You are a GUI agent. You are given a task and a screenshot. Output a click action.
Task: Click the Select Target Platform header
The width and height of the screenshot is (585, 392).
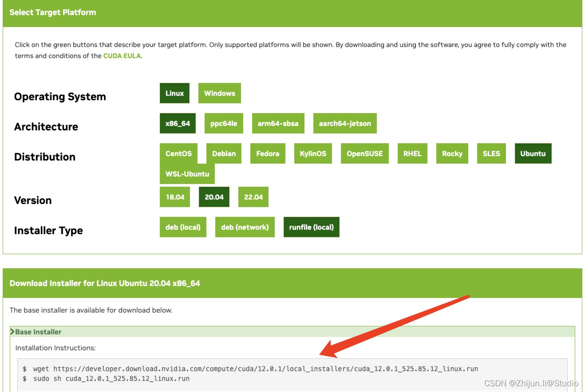coord(53,12)
